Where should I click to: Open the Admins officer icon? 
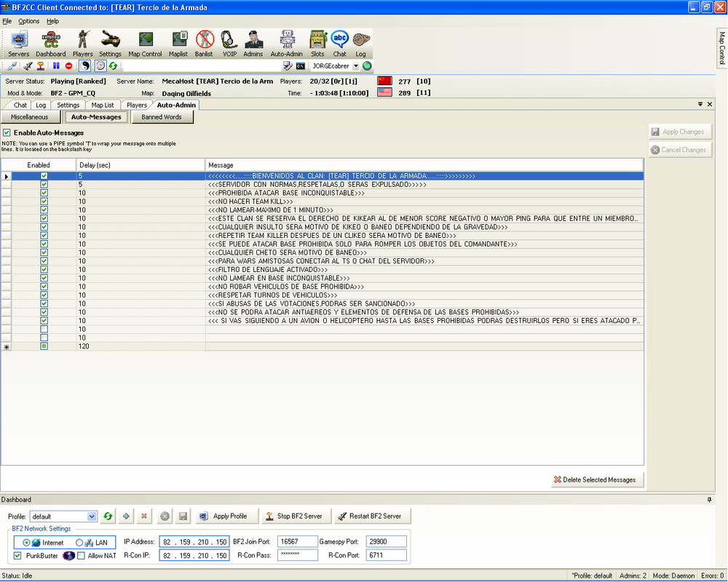(x=253, y=44)
